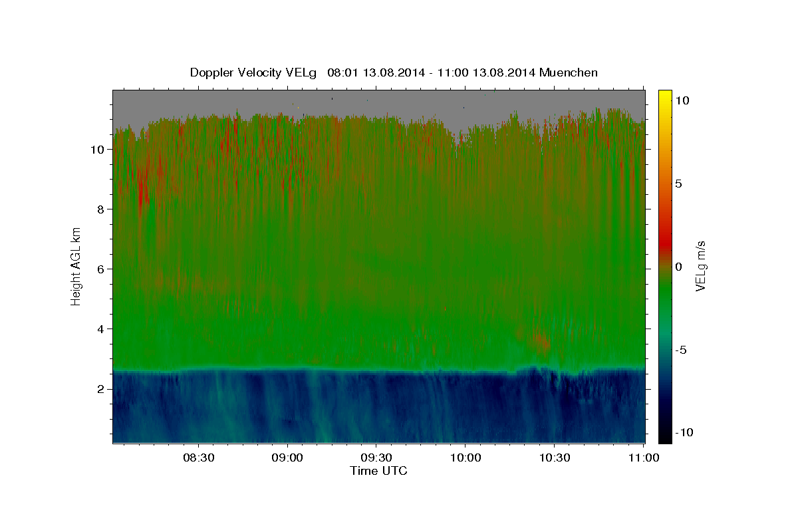Click the colorbar tick label 5
This screenshot has width=798, height=532.
pyautogui.click(x=678, y=184)
